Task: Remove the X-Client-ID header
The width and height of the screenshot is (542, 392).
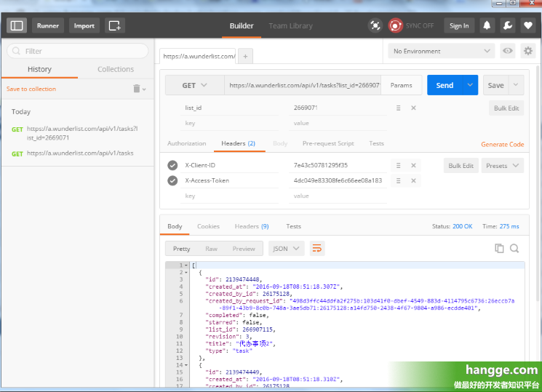Action: coord(413,166)
